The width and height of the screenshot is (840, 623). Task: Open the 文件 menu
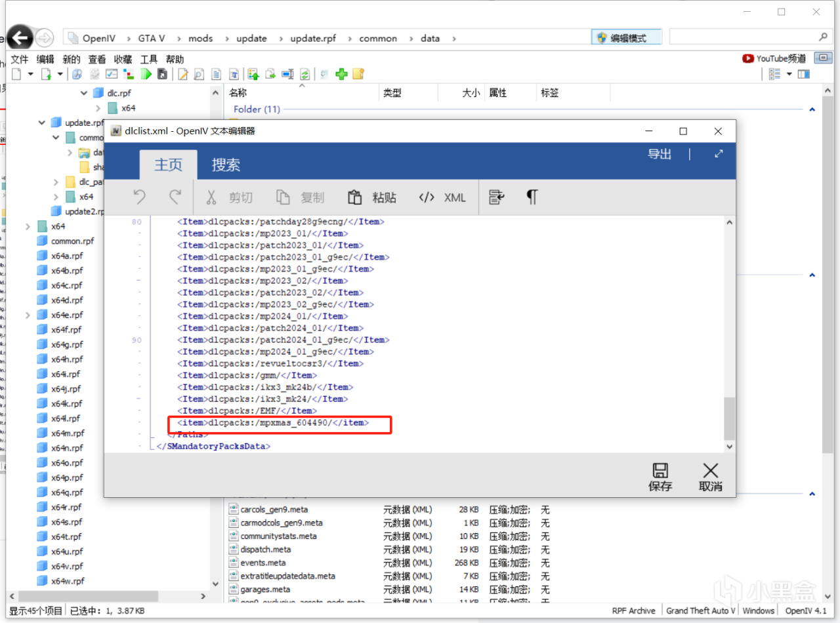point(20,59)
